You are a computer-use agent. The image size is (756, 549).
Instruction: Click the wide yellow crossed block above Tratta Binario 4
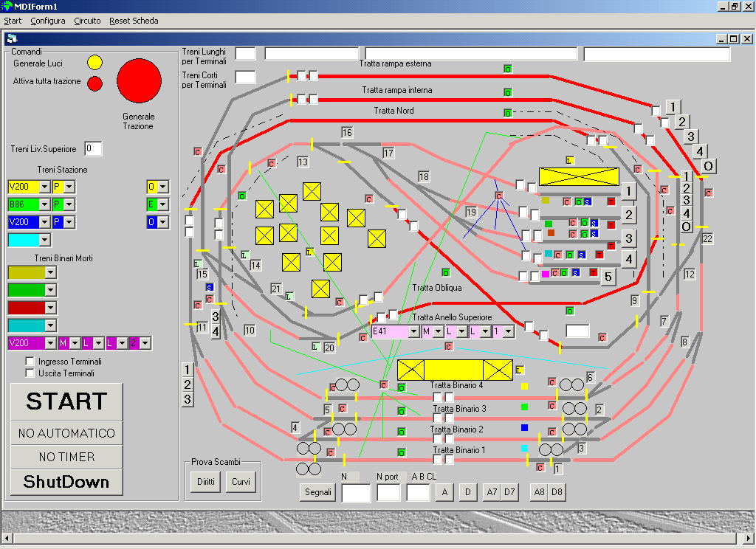pos(455,370)
